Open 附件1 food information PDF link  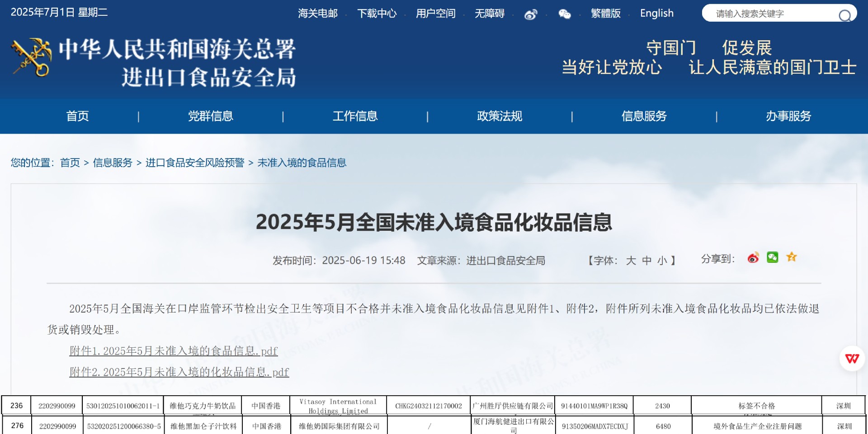click(173, 351)
